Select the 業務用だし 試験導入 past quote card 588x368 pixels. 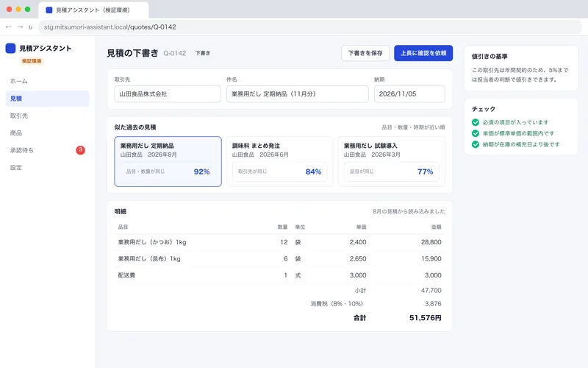click(x=392, y=161)
